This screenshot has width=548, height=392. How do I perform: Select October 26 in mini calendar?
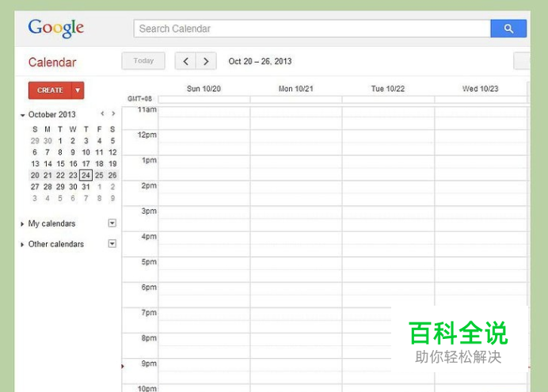pyautogui.click(x=112, y=175)
